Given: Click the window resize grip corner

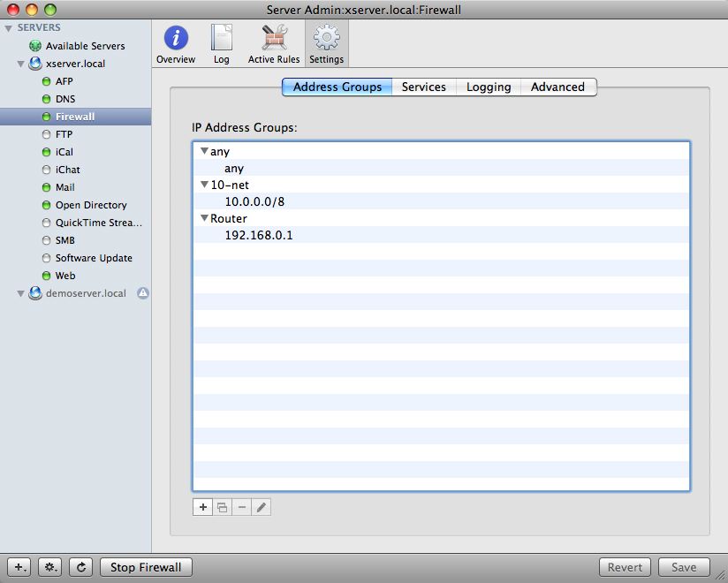Looking at the screenshot, I should 721,576.
